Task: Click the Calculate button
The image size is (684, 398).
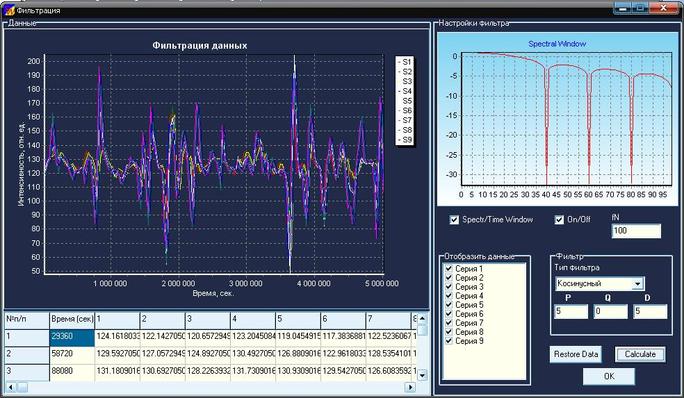Action: tap(640, 354)
